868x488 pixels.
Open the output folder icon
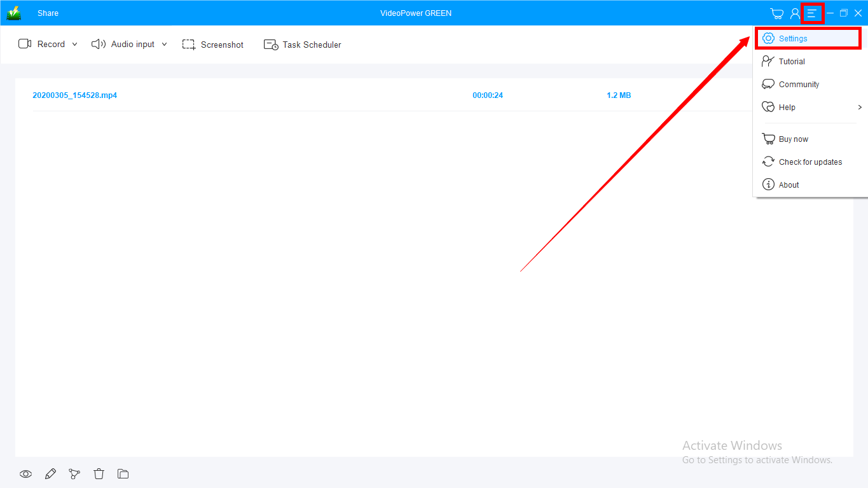[x=123, y=474]
